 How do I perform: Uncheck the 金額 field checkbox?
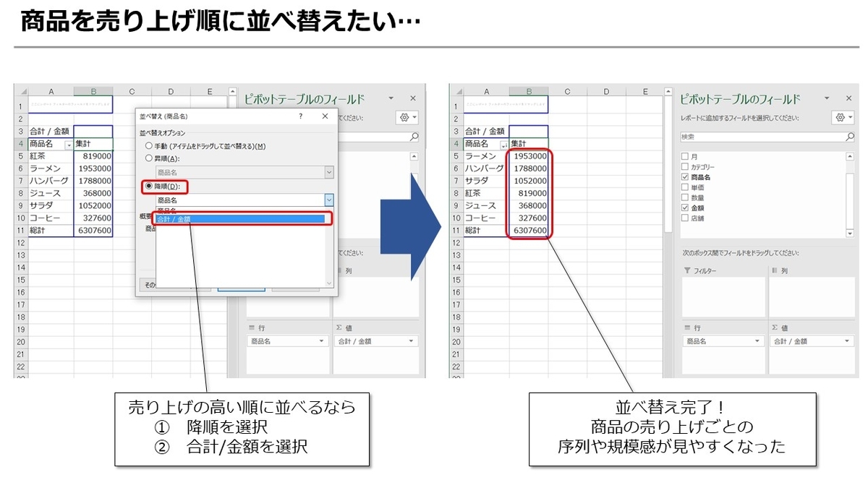click(684, 207)
